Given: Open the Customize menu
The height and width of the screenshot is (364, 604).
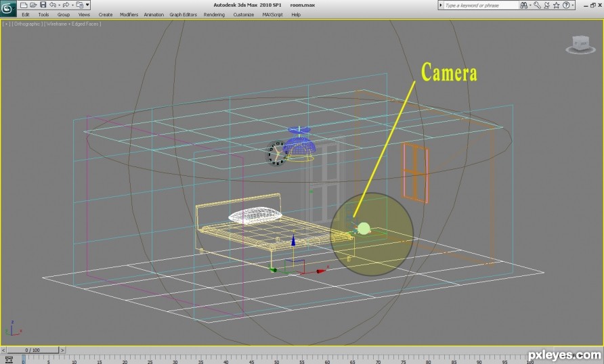Looking at the screenshot, I should coord(244,15).
